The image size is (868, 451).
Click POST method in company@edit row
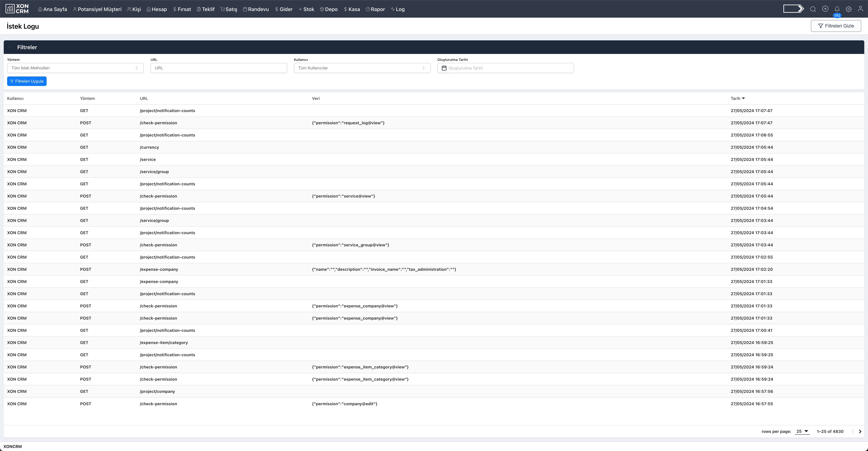[x=86, y=404]
